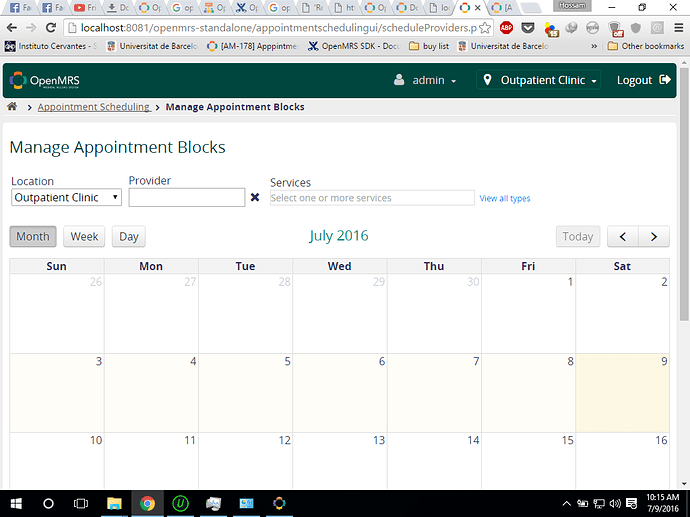Click the home icon in breadcrumb
This screenshot has height=517, width=690.
12,107
